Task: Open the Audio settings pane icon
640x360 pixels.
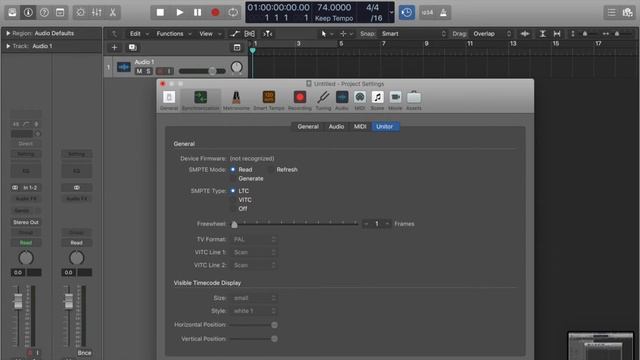Action: coord(342,100)
